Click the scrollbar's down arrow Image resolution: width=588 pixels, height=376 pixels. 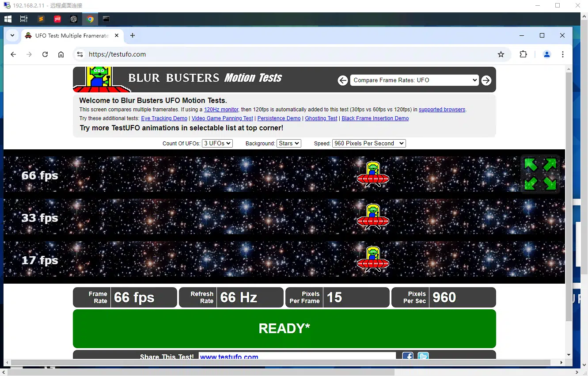[569, 355]
